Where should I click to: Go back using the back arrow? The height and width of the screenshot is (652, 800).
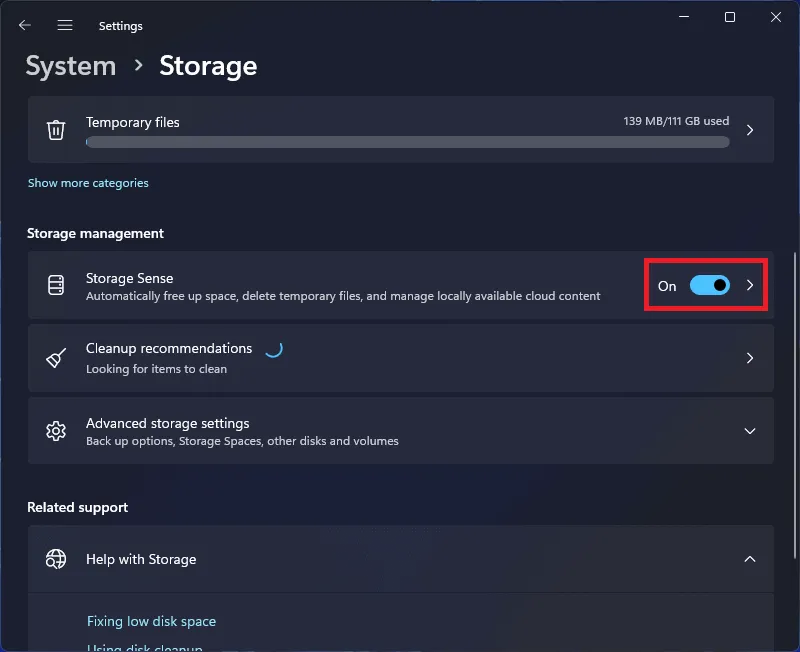pyautogui.click(x=24, y=25)
